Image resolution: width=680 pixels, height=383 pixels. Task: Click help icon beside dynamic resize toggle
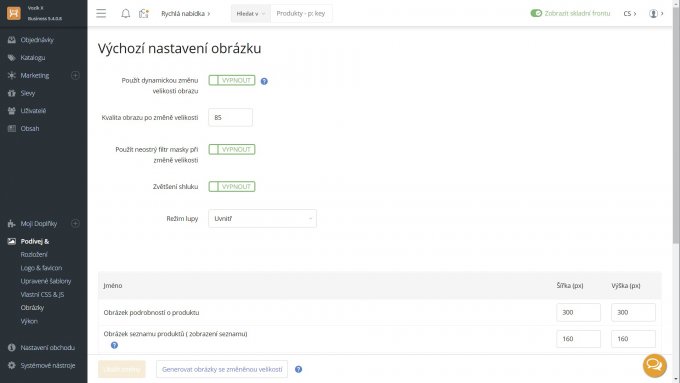(264, 81)
